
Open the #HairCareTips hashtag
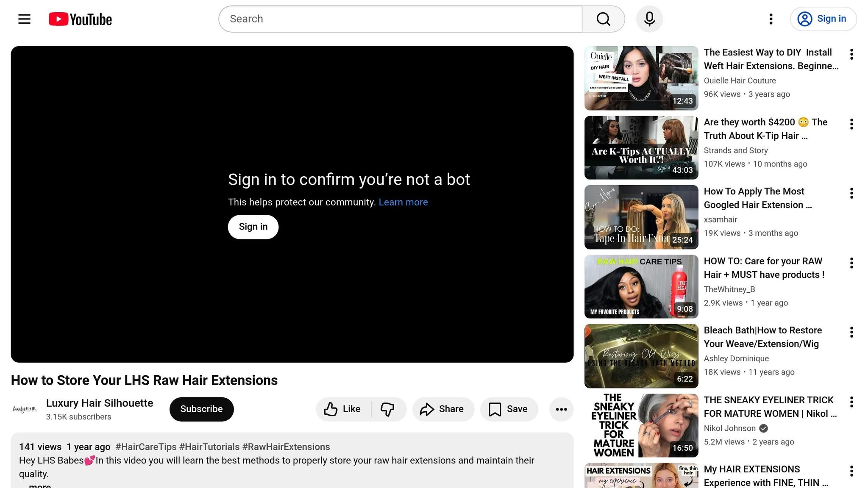click(x=146, y=447)
